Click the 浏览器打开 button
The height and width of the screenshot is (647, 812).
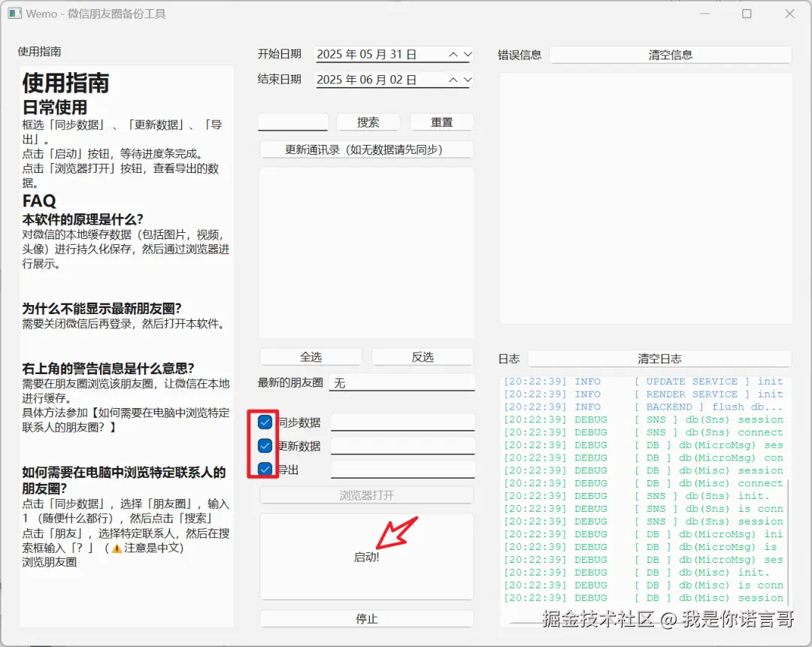(x=367, y=495)
